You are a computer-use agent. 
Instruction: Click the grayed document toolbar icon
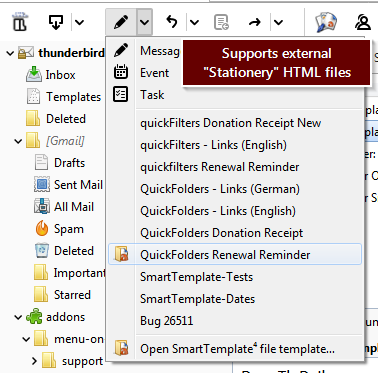click(x=221, y=22)
